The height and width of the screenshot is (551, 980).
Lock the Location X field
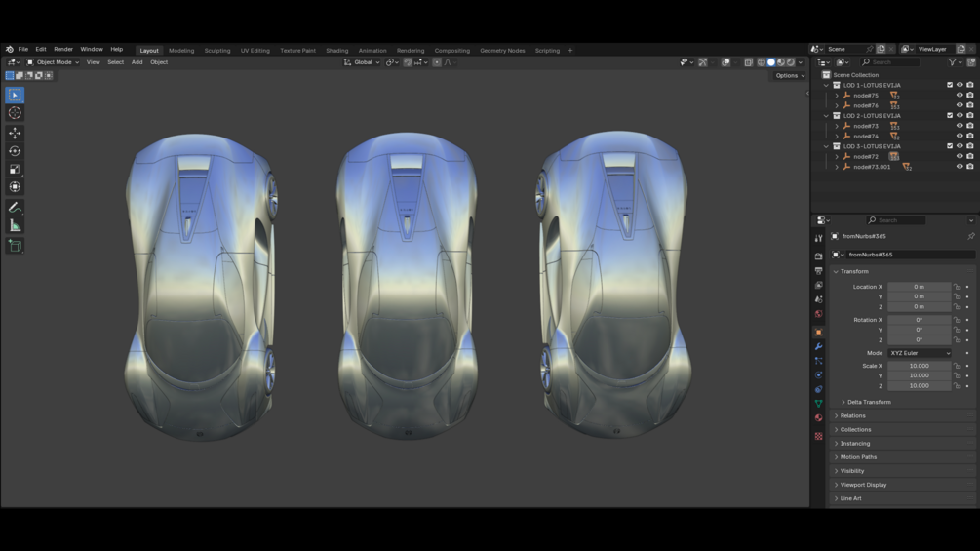click(x=957, y=287)
